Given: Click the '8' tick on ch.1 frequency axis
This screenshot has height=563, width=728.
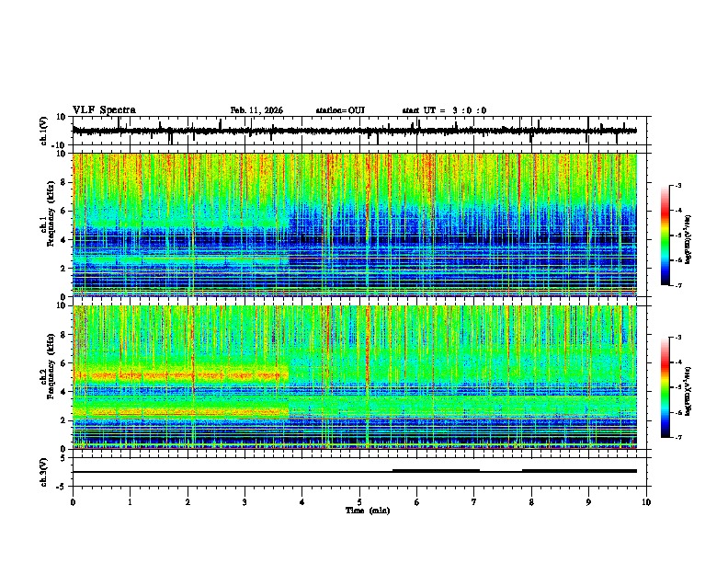Looking at the screenshot, I should click(x=63, y=182).
